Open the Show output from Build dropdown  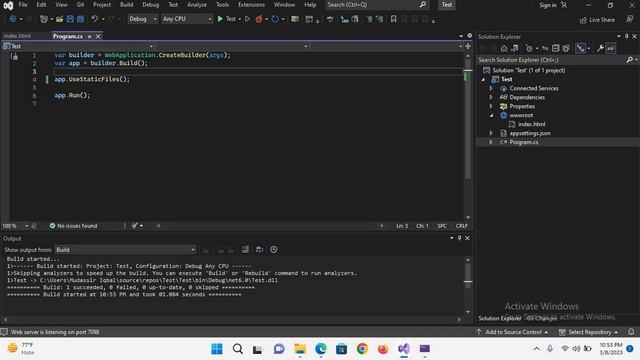125,249
